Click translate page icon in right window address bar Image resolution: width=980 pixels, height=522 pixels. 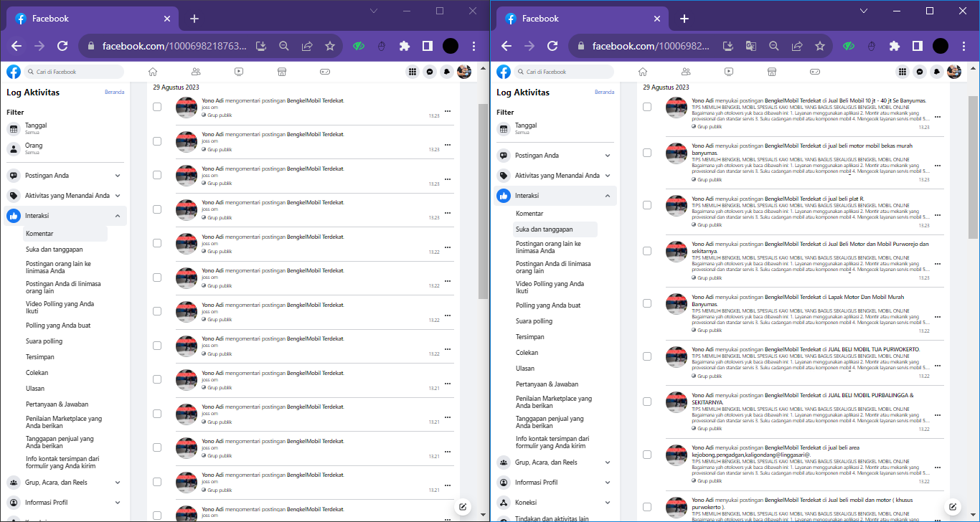[751, 46]
